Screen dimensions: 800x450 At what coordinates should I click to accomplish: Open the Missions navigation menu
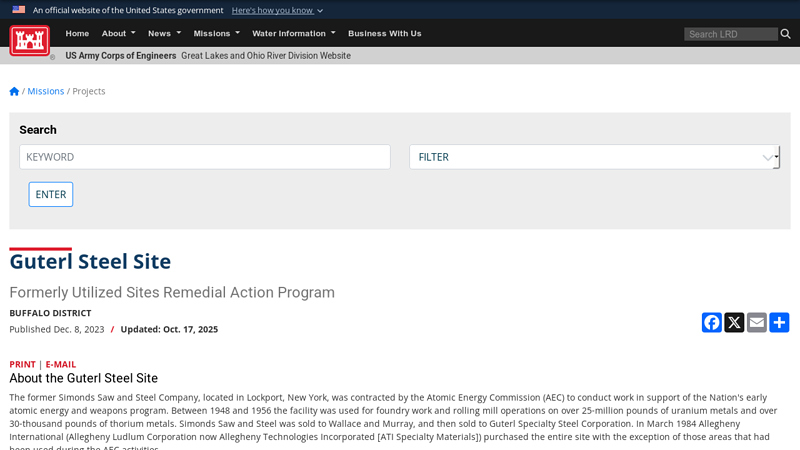coord(216,33)
